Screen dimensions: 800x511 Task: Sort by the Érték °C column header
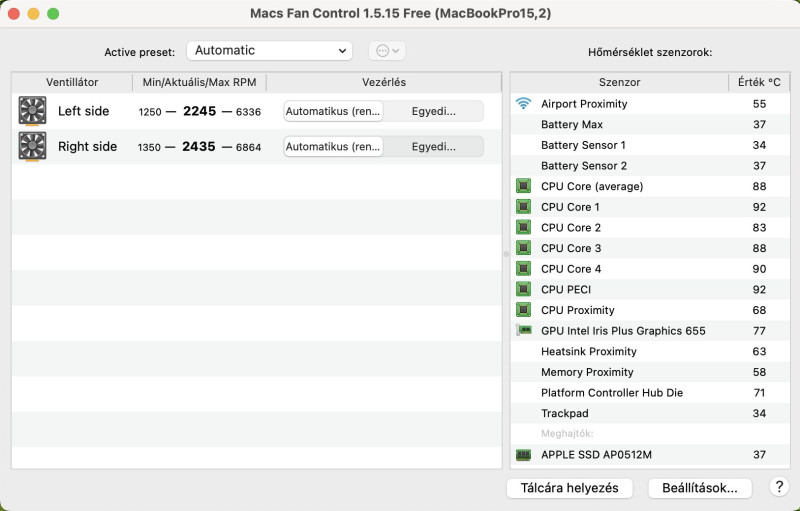point(759,82)
